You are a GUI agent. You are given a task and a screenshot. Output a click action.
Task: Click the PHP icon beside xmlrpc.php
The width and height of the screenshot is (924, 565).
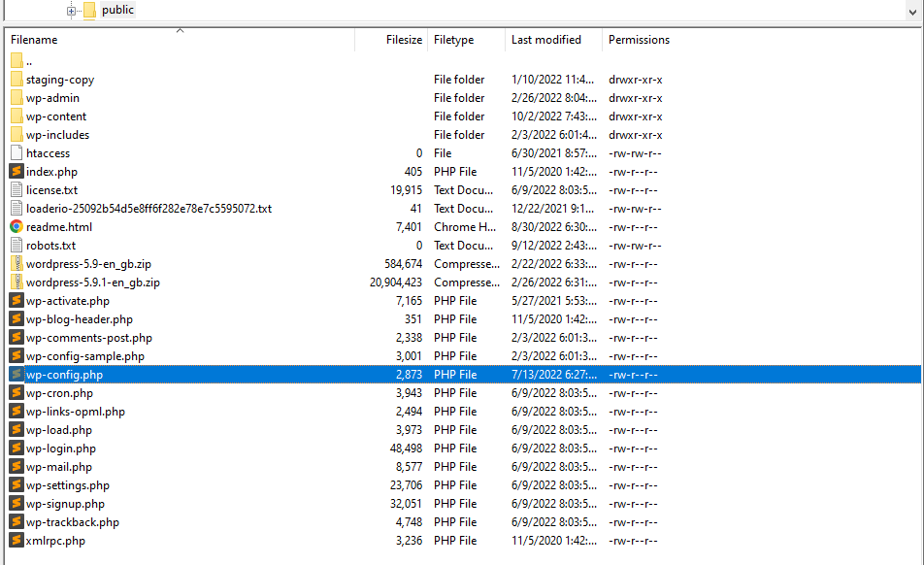pos(16,541)
